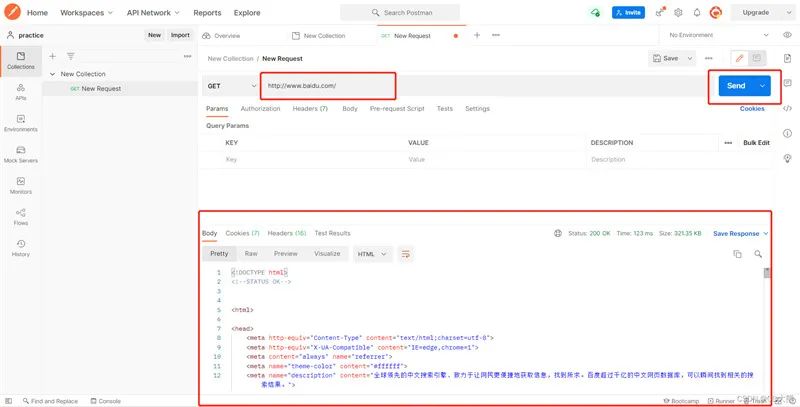Switch to build mode pencil toggle
The height and width of the screenshot is (407, 800).
tap(739, 59)
